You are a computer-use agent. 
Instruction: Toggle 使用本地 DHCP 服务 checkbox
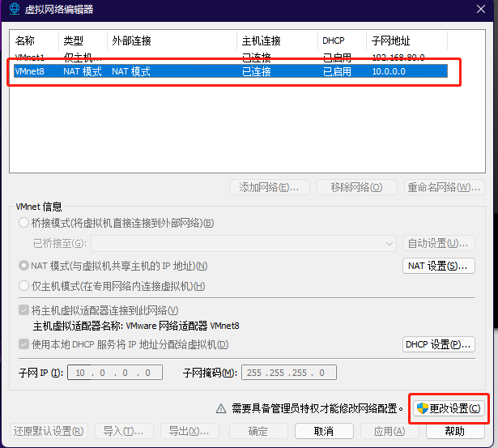coord(23,344)
